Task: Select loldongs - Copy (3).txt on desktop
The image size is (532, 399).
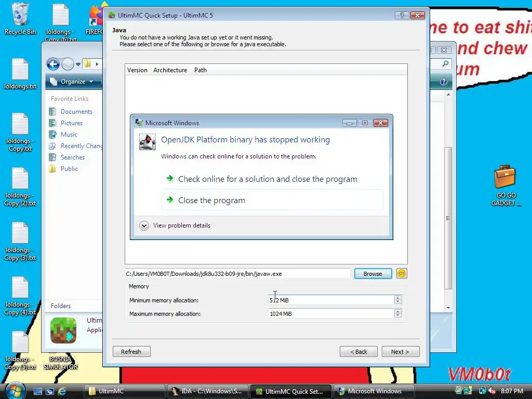Action: point(20,242)
